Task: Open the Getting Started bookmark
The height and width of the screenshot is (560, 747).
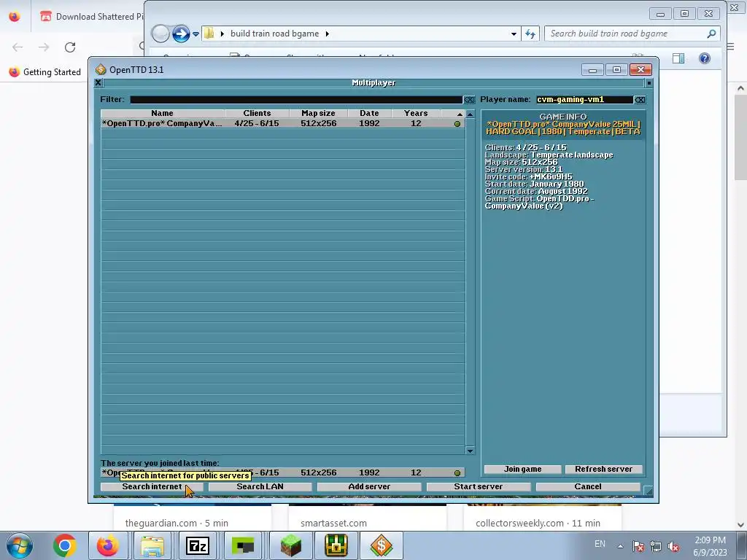Action: pos(44,72)
